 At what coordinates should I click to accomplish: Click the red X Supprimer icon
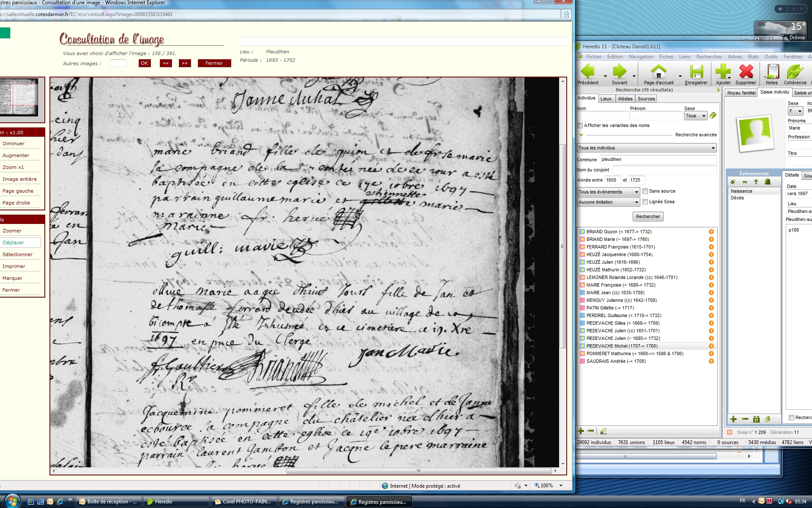746,72
